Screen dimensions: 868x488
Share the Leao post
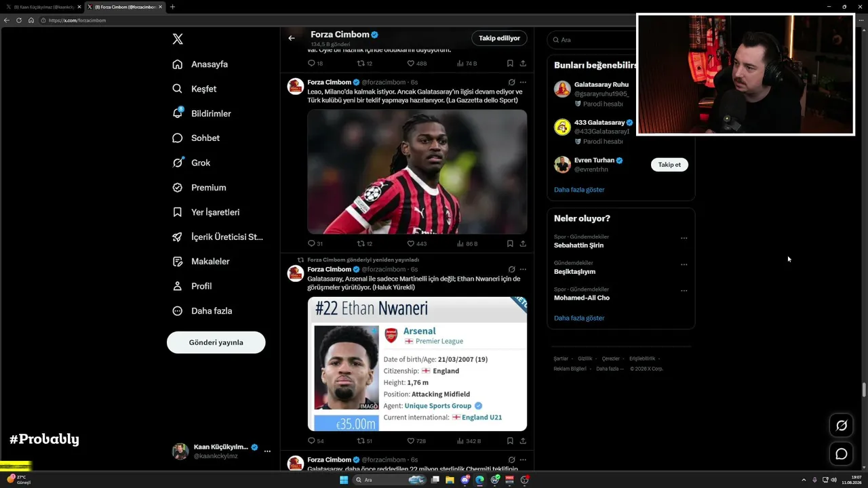(x=523, y=244)
